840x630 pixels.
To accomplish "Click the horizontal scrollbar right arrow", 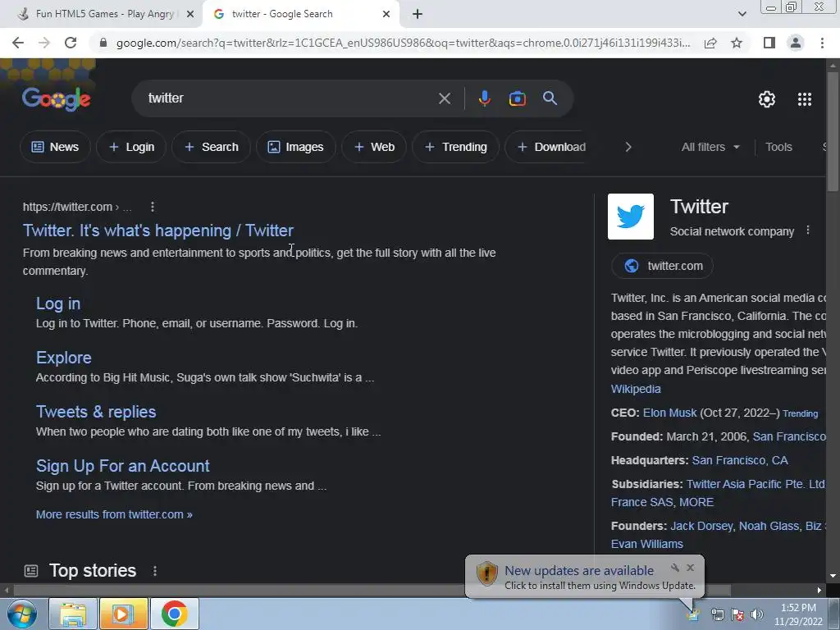I will tap(819, 591).
